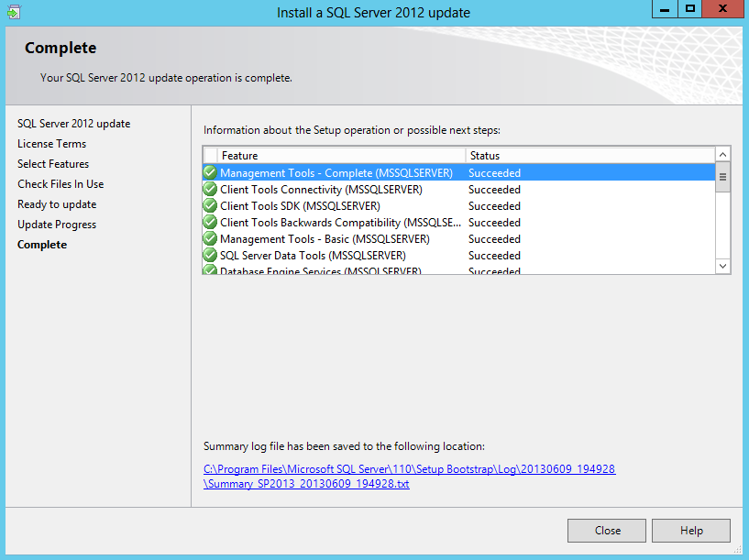Click green check icon beside Client Tools SDK
749x560 pixels.
tap(210, 205)
